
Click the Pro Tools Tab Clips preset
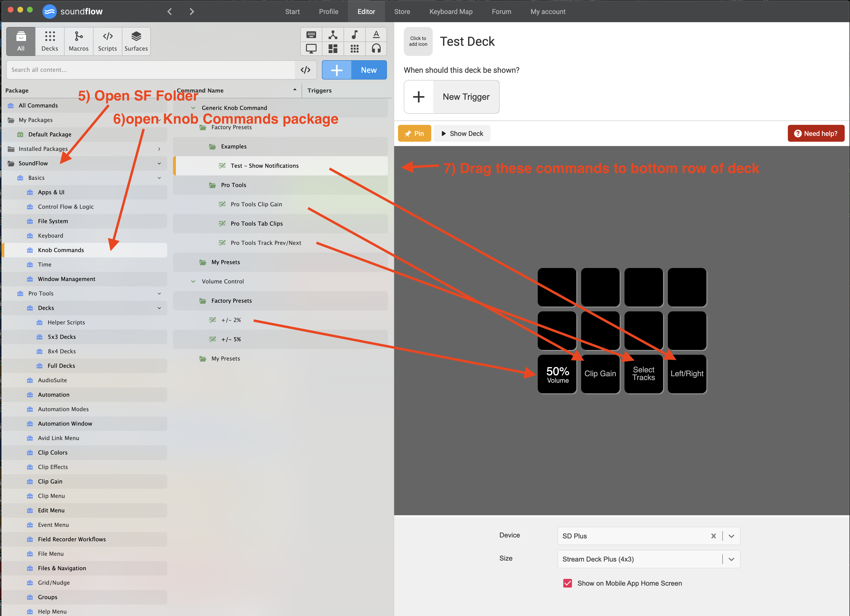point(280,223)
